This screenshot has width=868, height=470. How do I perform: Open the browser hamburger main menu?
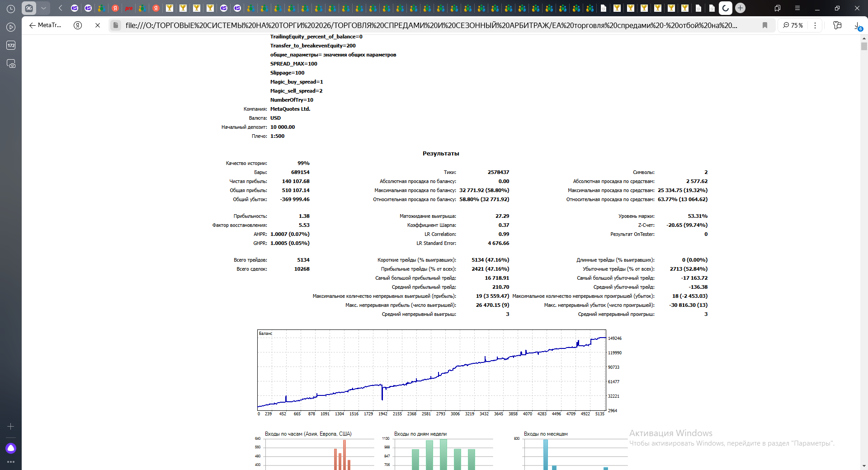point(797,8)
